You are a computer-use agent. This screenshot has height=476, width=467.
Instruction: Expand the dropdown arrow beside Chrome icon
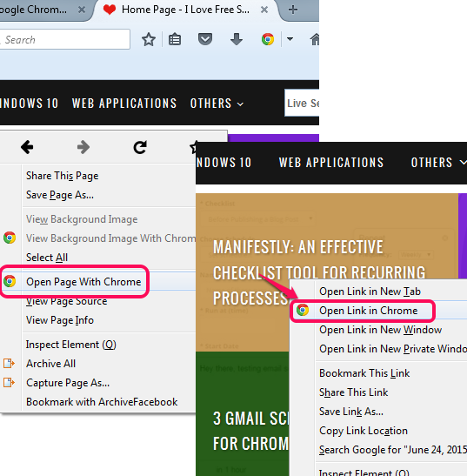coord(290,39)
